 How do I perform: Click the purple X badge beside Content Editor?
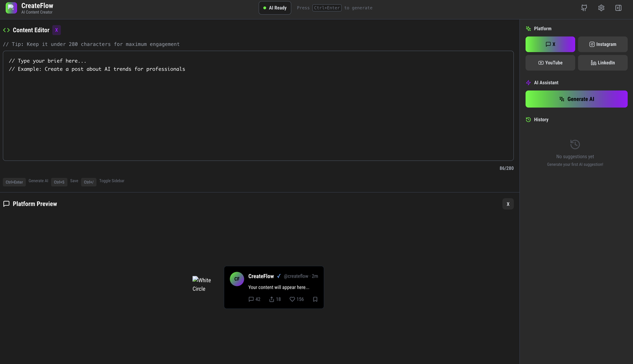click(56, 30)
